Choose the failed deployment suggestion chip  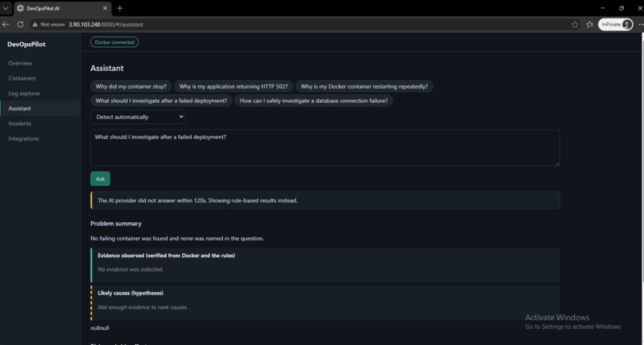click(161, 101)
